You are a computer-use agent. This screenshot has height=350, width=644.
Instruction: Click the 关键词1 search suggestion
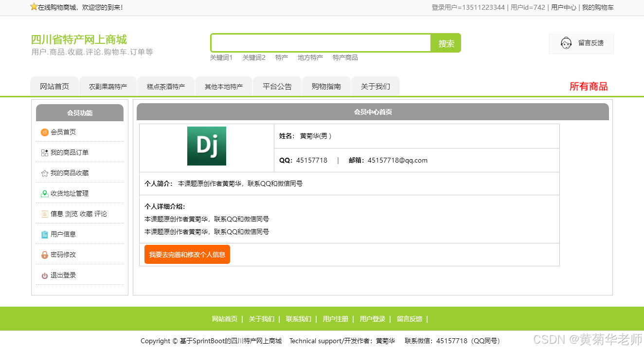point(221,57)
